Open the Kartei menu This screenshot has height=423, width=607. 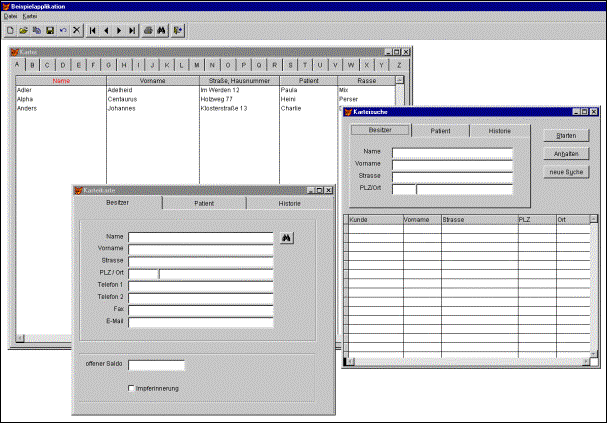point(30,17)
